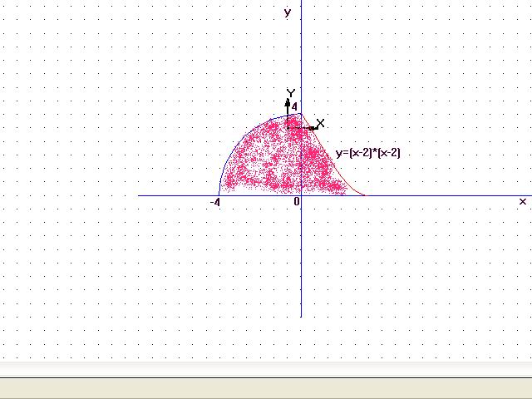The image size is (532, 399).
Task: Click the 4 label on vertical axis
Action: pos(294,107)
